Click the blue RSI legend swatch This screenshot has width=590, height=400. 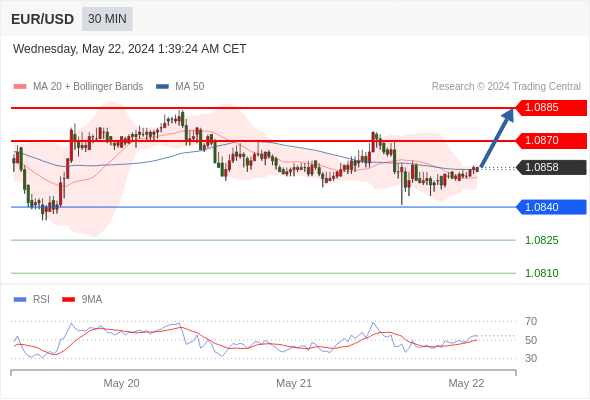20,300
